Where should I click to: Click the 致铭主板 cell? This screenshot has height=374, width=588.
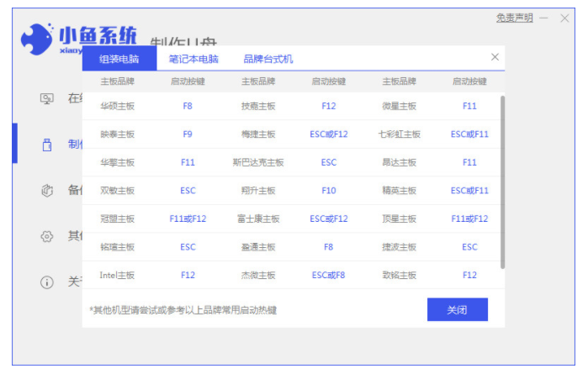coord(400,275)
